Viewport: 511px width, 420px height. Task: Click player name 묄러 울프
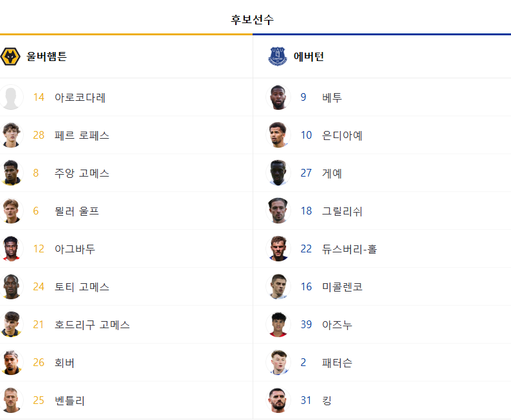[x=76, y=211]
